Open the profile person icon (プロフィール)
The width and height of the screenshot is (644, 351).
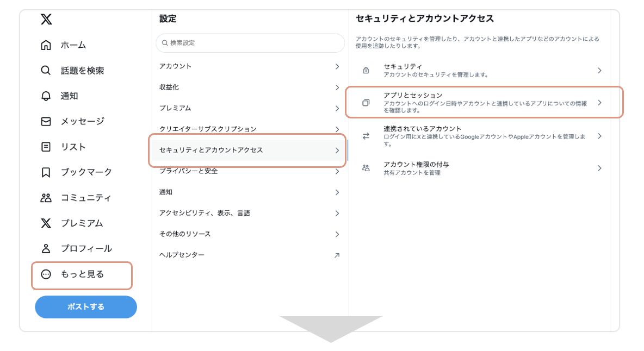coord(46,248)
